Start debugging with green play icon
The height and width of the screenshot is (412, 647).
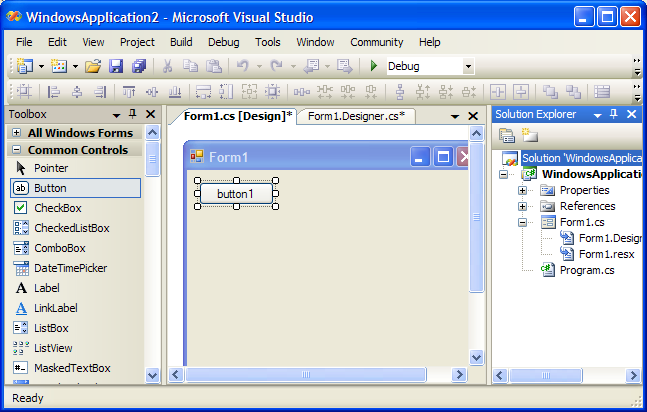tap(373, 66)
